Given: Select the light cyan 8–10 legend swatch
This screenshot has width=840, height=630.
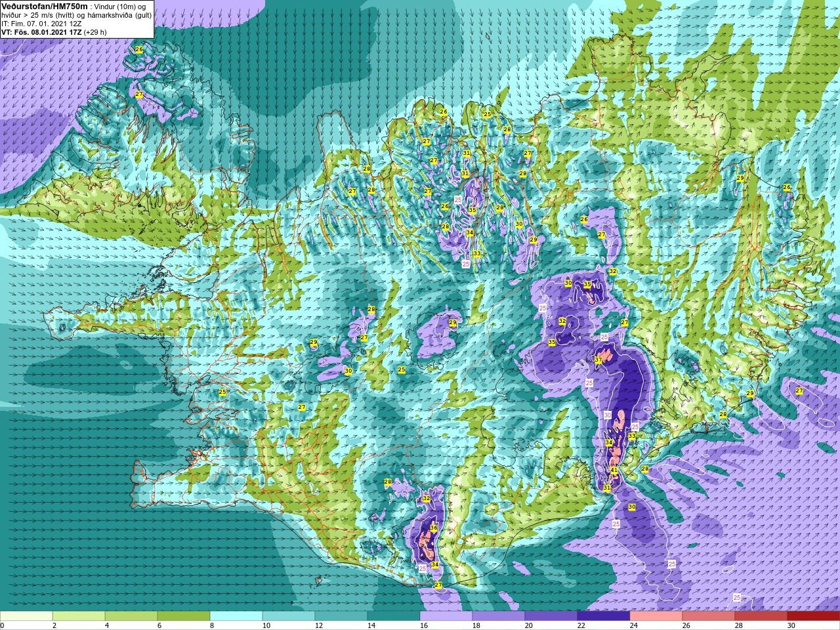Looking at the screenshot, I should point(236,616).
